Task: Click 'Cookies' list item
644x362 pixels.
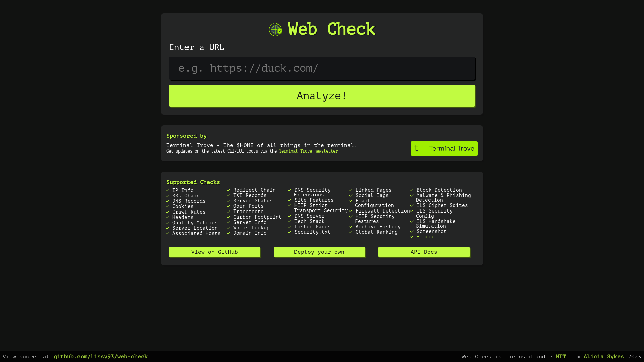Action: (x=183, y=206)
